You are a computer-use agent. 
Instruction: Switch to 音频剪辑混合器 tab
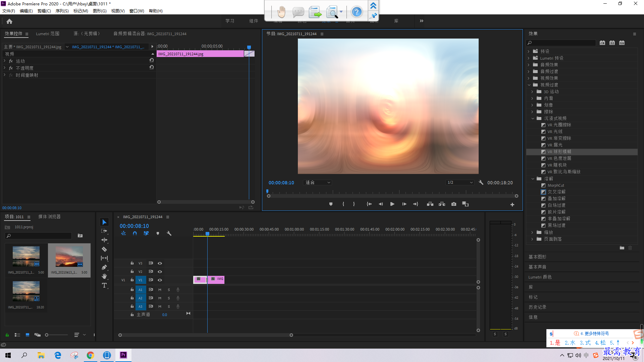(x=150, y=34)
